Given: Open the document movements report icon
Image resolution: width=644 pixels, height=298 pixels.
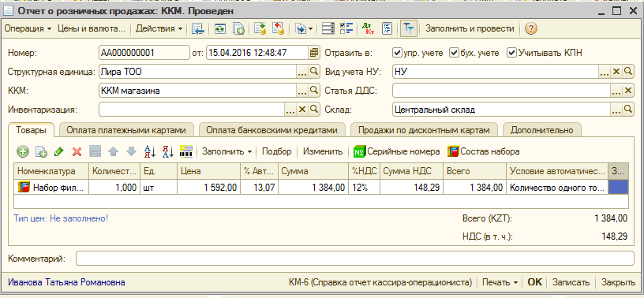Looking at the screenshot, I should pyautogui.click(x=387, y=28).
